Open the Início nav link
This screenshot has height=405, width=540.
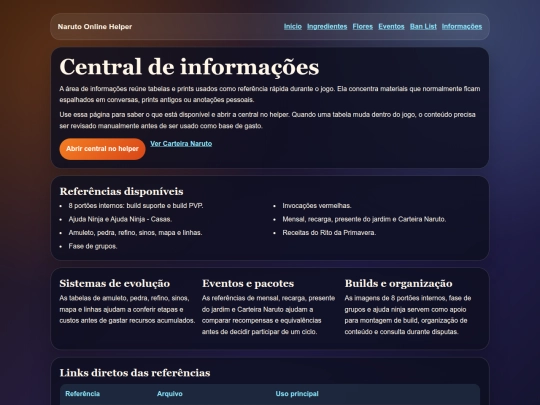pos(293,27)
